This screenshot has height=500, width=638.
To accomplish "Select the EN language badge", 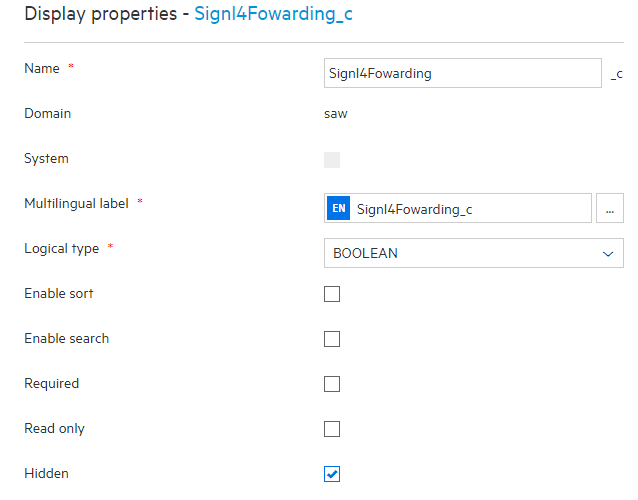I will click(339, 208).
